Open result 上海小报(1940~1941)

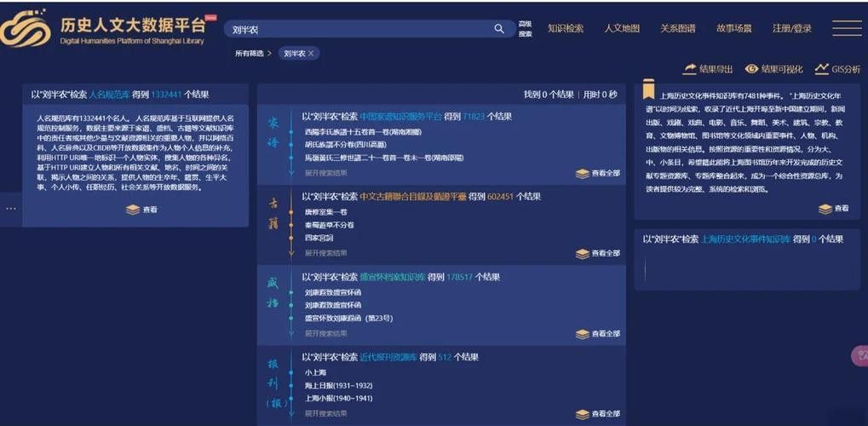(x=338, y=398)
